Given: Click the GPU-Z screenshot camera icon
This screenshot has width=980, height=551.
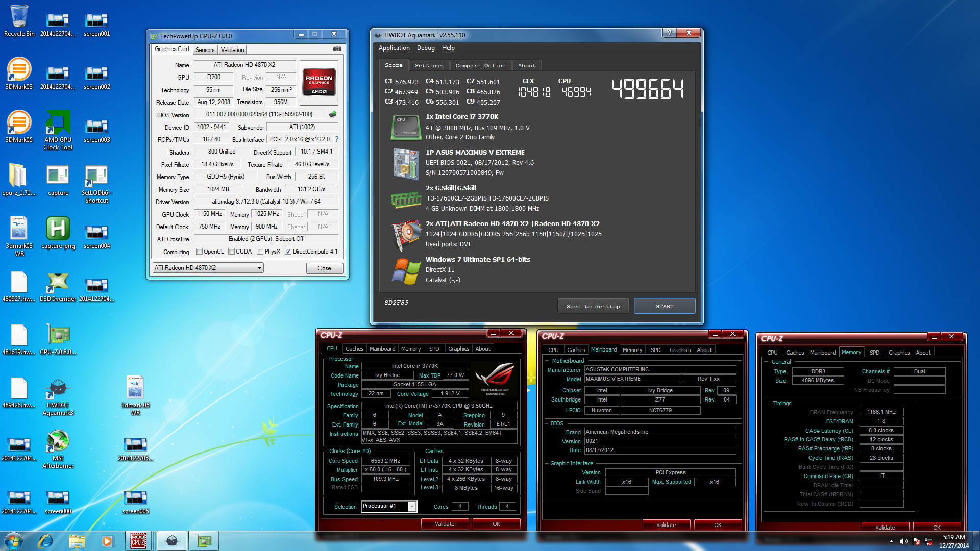Looking at the screenshot, I should point(337,49).
